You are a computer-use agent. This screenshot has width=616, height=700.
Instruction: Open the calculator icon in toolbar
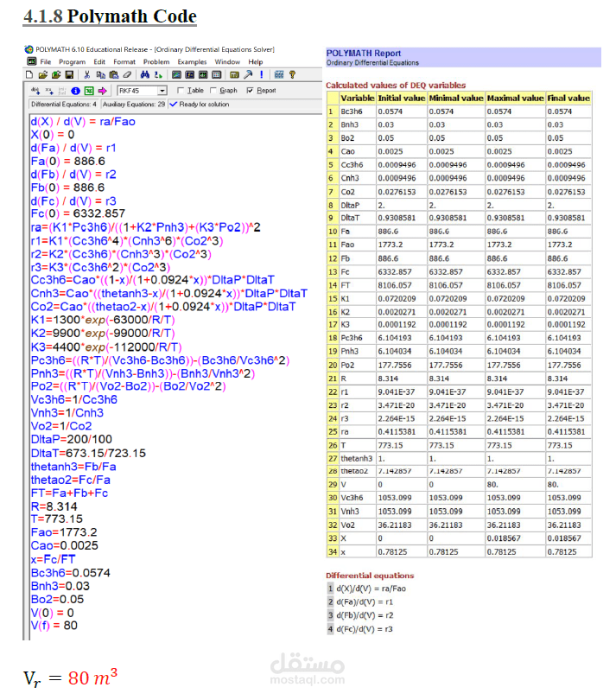coord(234,74)
